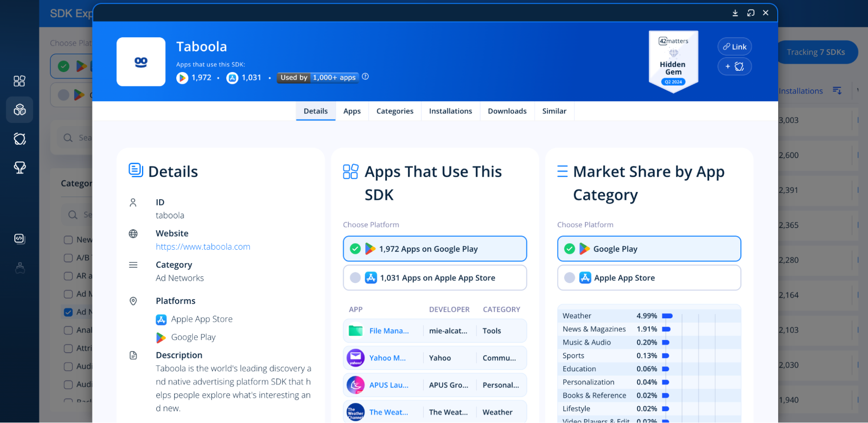
Task: Open the Yahoo M... app link
Action: click(x=387, y=358)
